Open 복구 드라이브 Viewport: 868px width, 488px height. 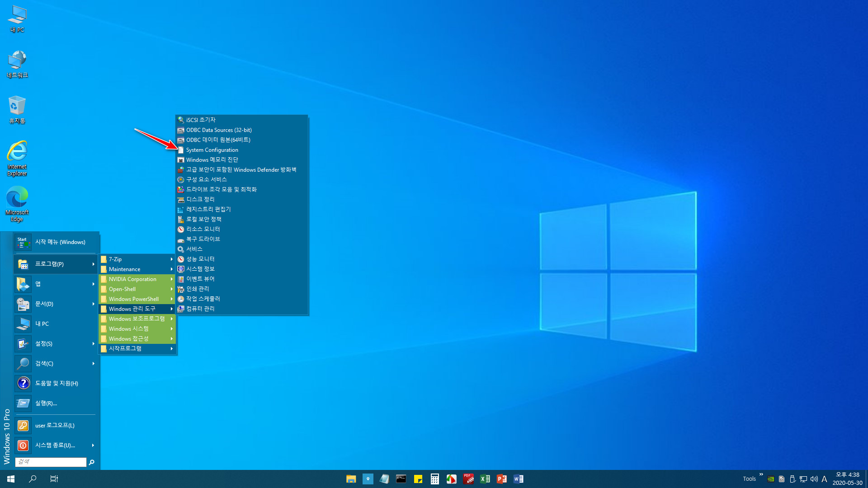(242, 239)
